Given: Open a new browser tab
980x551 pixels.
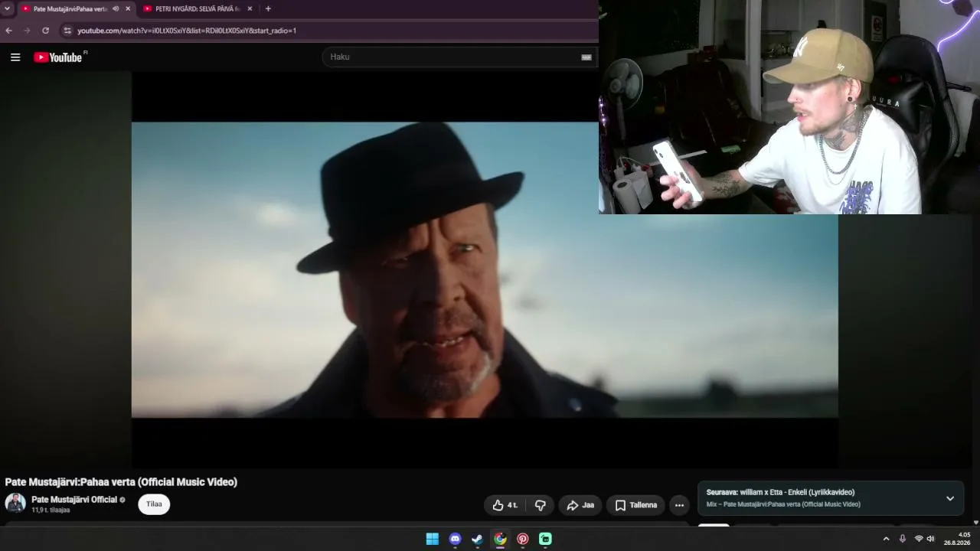Looking at the screenshot, I should 268,8.
